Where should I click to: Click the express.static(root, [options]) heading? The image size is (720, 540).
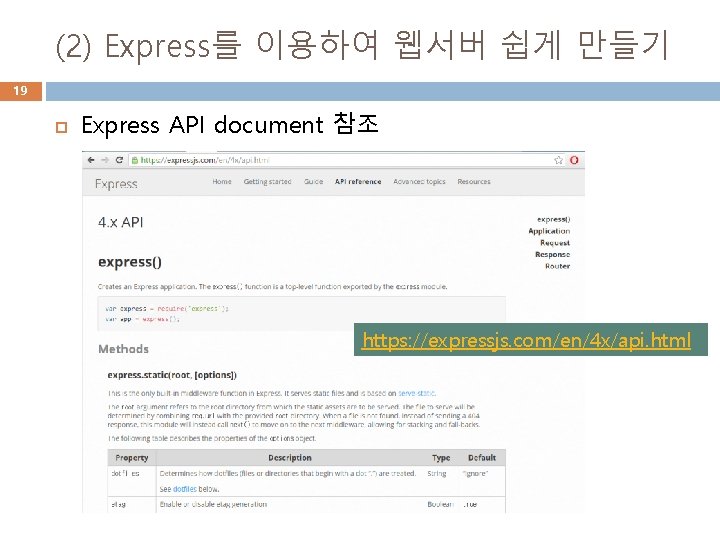[172, 375]
